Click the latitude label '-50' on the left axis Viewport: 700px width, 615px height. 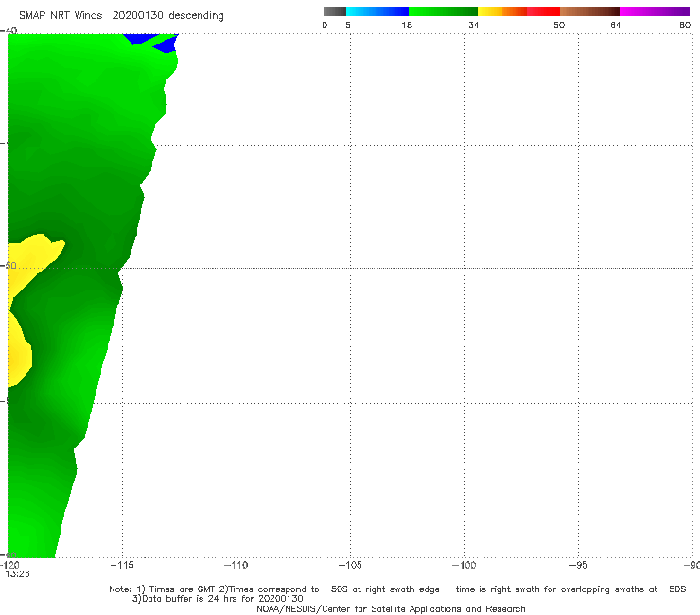[9, 265]
